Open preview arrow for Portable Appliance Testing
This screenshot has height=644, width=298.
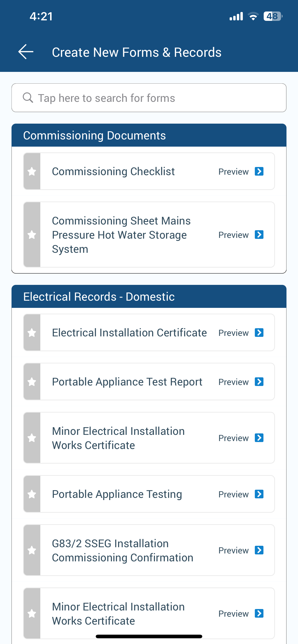[x=259, y=494]
